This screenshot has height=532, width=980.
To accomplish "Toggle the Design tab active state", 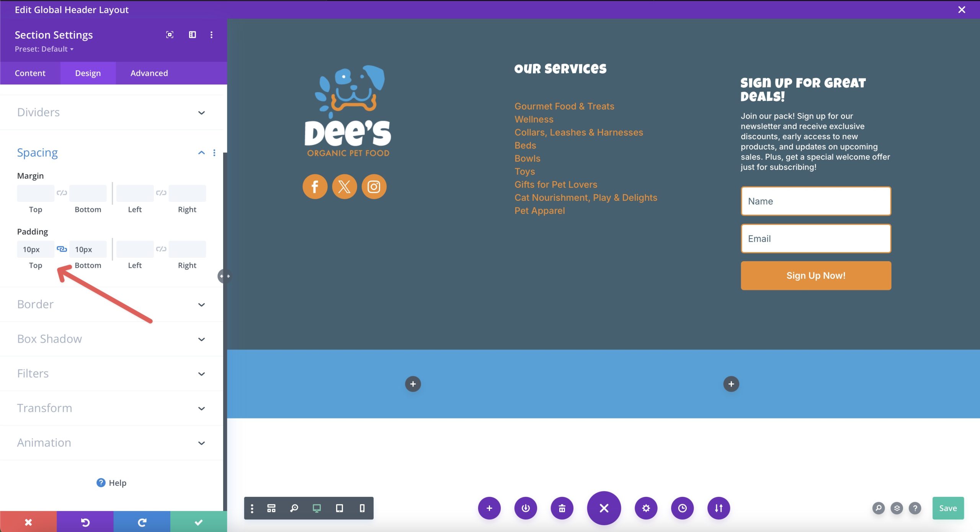I will coord(88,73).
